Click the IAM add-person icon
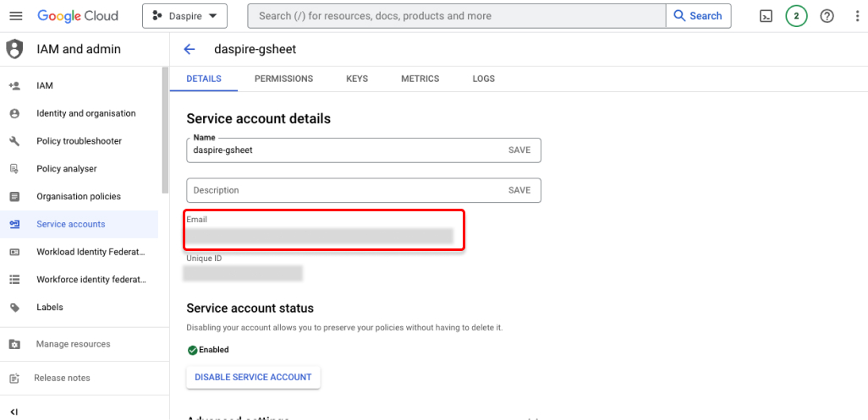 click(x=15, y=85)
